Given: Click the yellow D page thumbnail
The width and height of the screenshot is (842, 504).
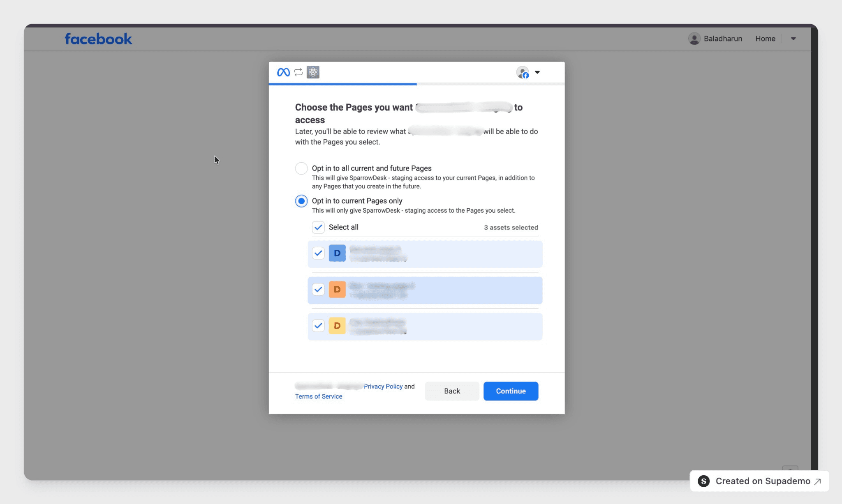Looking at the screenshot, I should [x=337, y=326].
